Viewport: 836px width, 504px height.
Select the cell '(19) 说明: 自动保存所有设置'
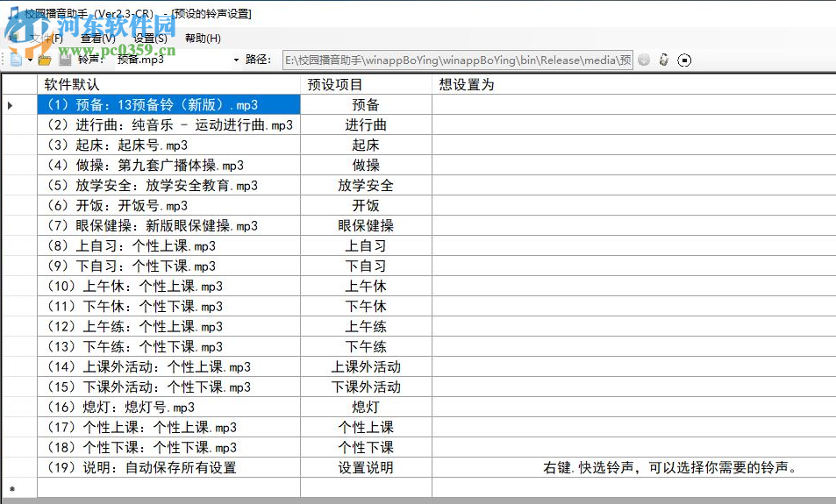[x=169, y=467]
